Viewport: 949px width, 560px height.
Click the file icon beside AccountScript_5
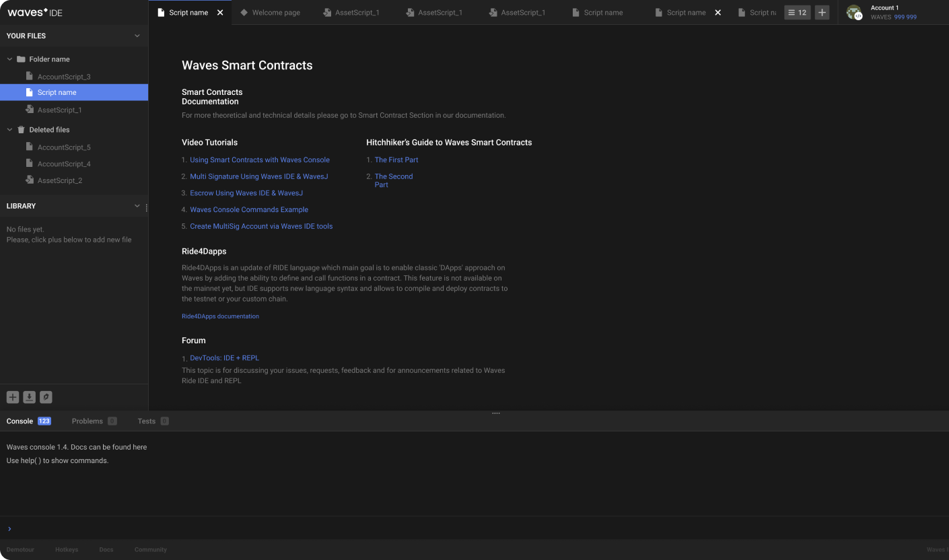[29, 146]
